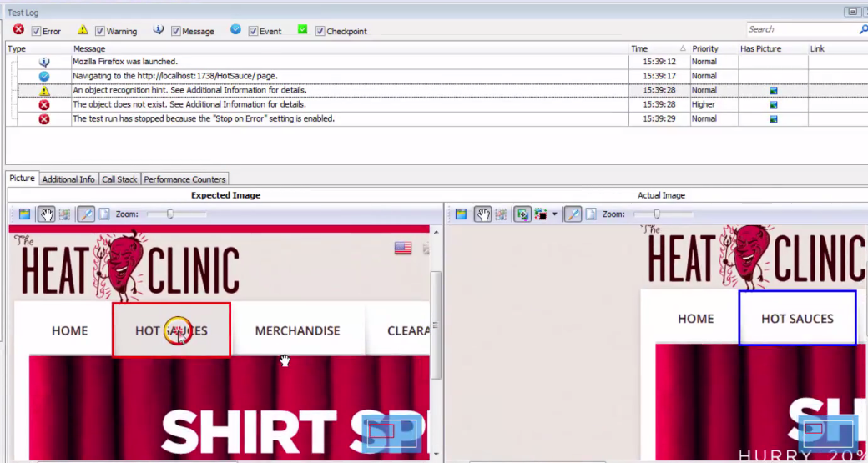Click picture icon in 'test run has stopped' row
868x463 pixels.
[774, 119]
